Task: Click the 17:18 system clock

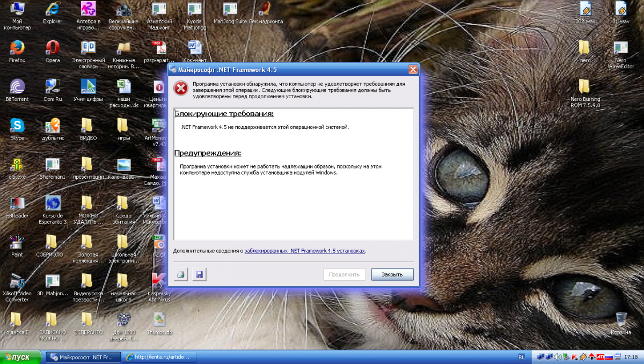Action: tap(631, 357)
